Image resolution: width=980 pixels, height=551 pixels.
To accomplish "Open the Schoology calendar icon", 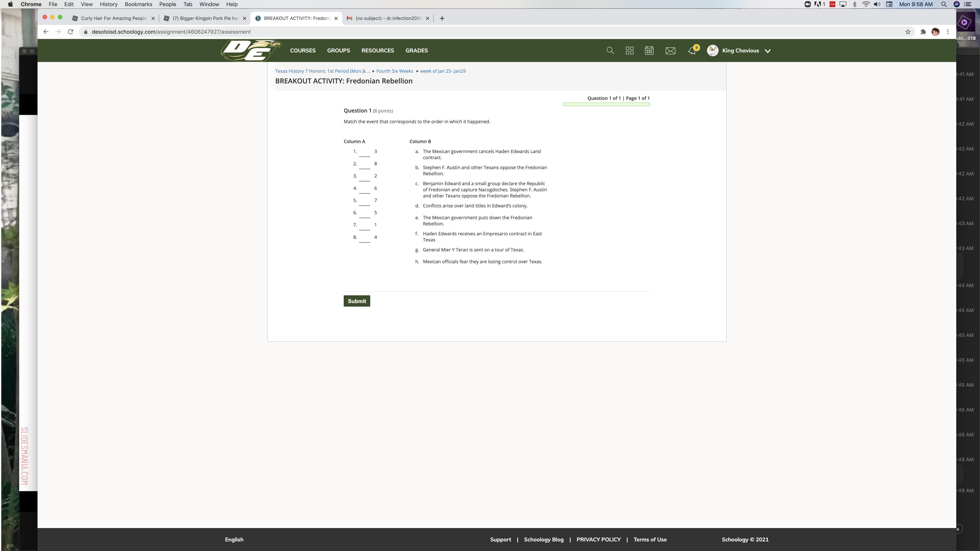I will [x=649, y=51].
